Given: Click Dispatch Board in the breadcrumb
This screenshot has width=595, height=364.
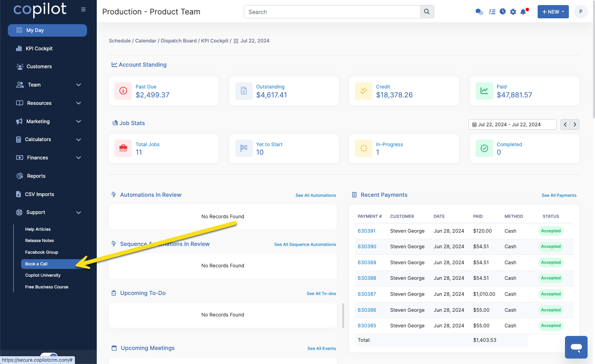Looking at the screenshot, I should tap(179, 41).
